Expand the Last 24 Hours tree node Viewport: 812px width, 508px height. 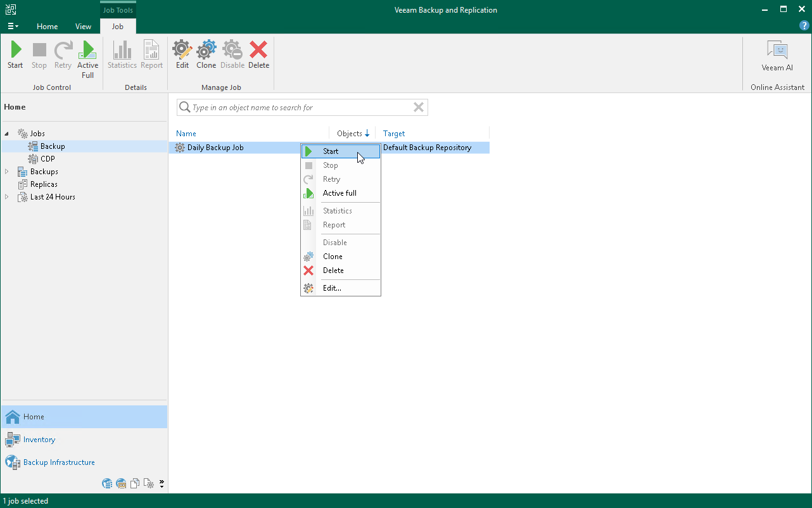[x=6, y=197]
